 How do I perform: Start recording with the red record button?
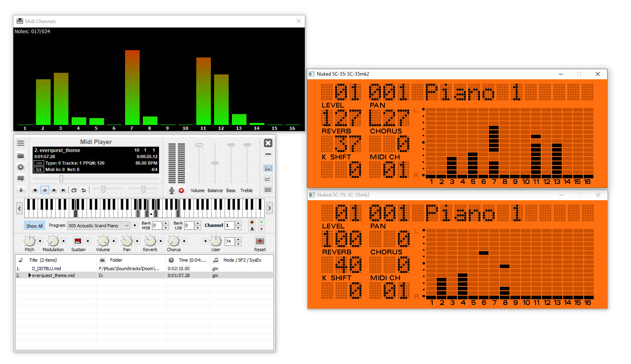[x=181, y=190]
